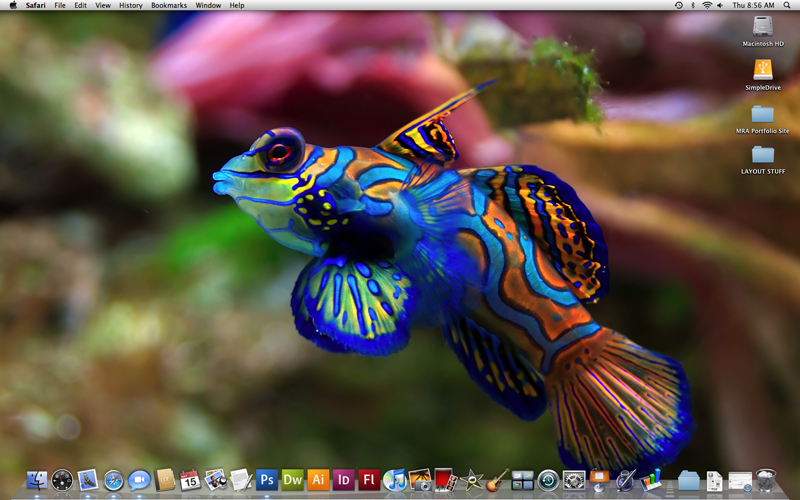Image resolution: width=800 pixels, height=500 pixels.
Task: Open Address Book in the Dock
Action: point(165,480)
